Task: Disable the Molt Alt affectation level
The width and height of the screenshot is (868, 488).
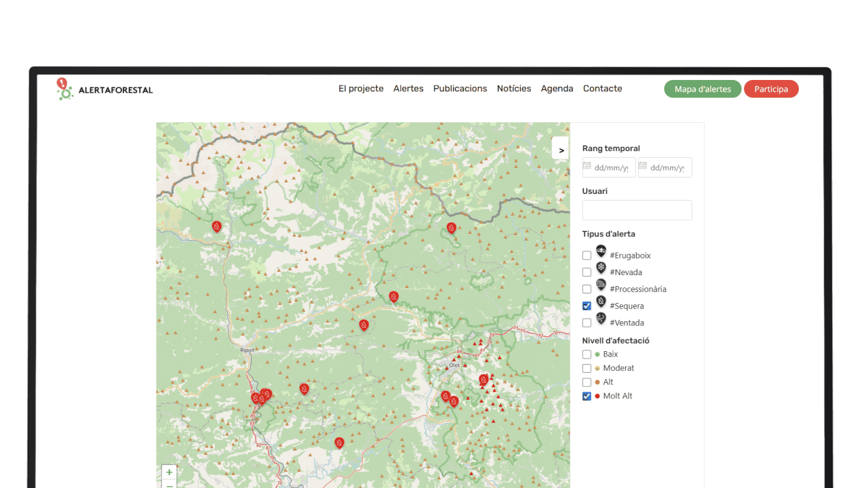Action: [587, 396]
